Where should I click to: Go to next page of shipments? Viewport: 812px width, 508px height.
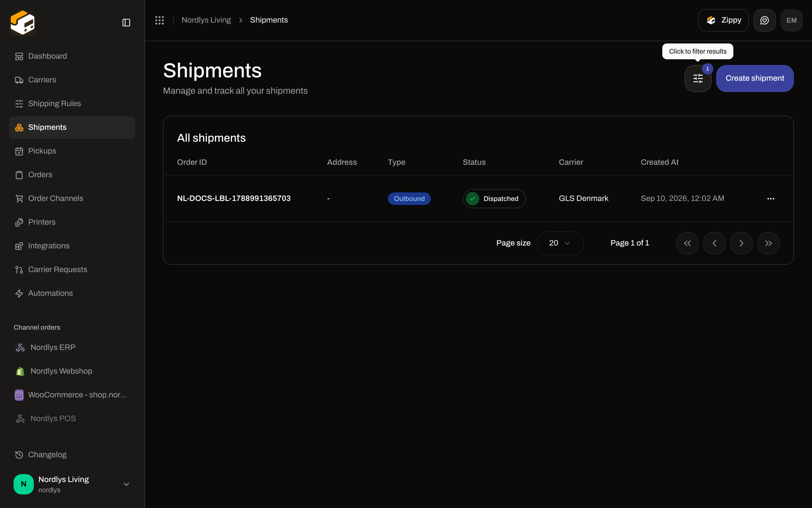tap(741, 243)
